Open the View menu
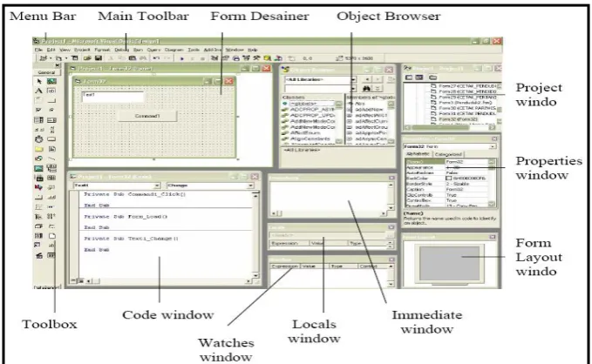 pos(65,50)
